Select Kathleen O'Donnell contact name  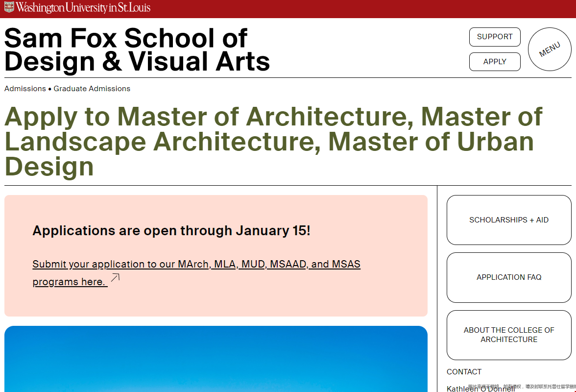click(480, 389)
